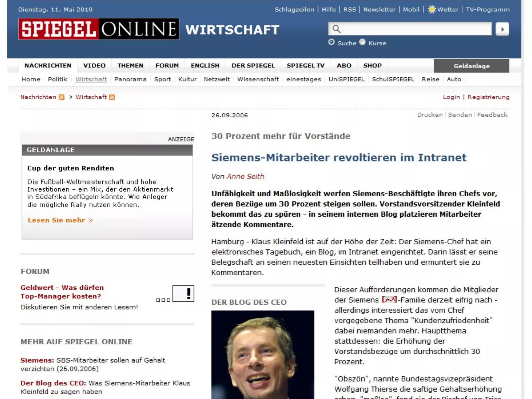Select the Kurse radio button
532x399 pixels.
point(362,42)
